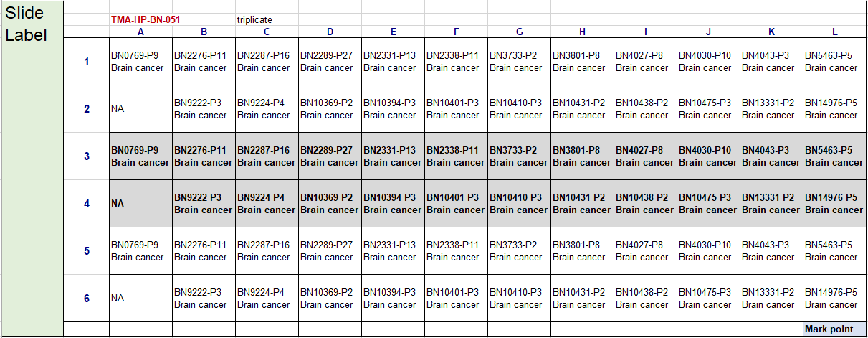The image size is (868, 338).
Task: Select the Mark point cell
Action: [x=834, y=329]
